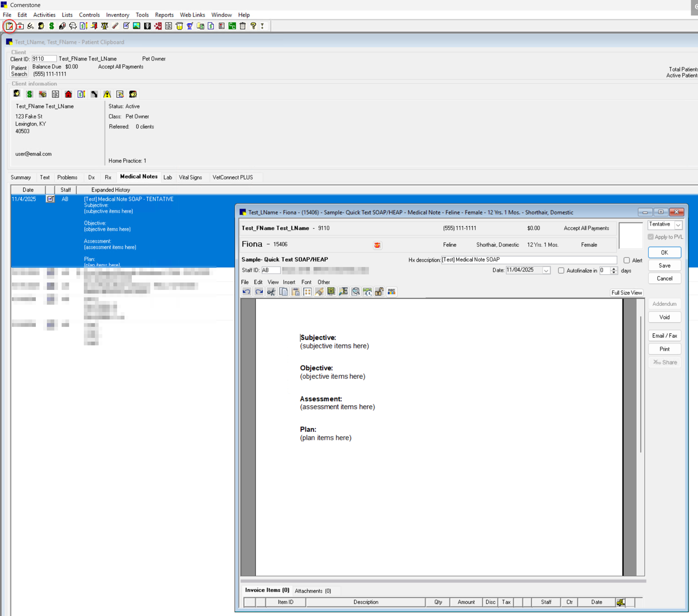Click the green dollar sign toolbar icon
Viewport: 698px width, 616px height.
tap(51, 26)
